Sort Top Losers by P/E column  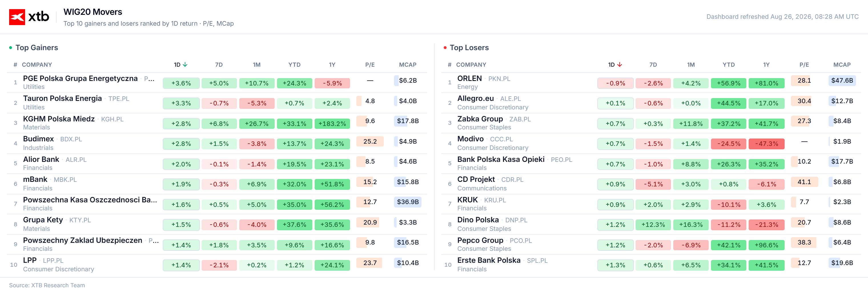click(x=804, y=65)
